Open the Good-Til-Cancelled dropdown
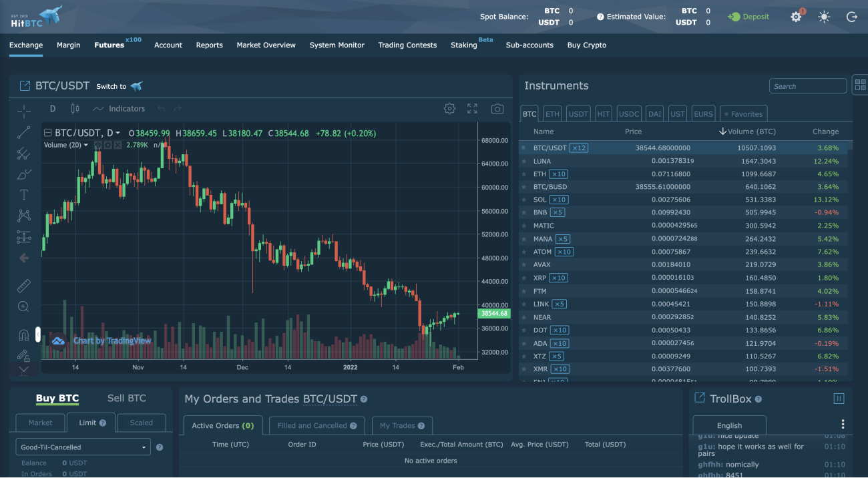 (83, 447)
